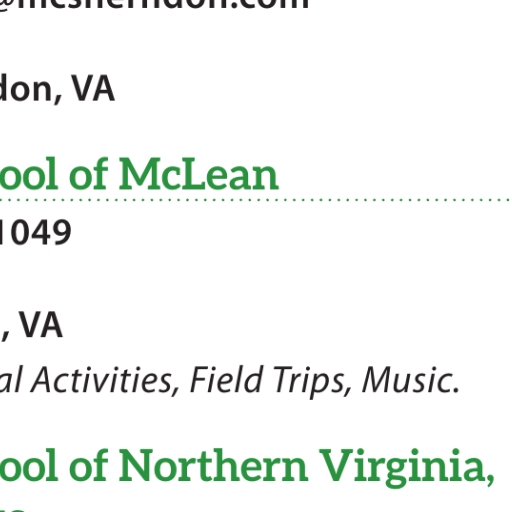Select the italic word 'Trips,'
The image size is (512, 512).
coord(312,381)
